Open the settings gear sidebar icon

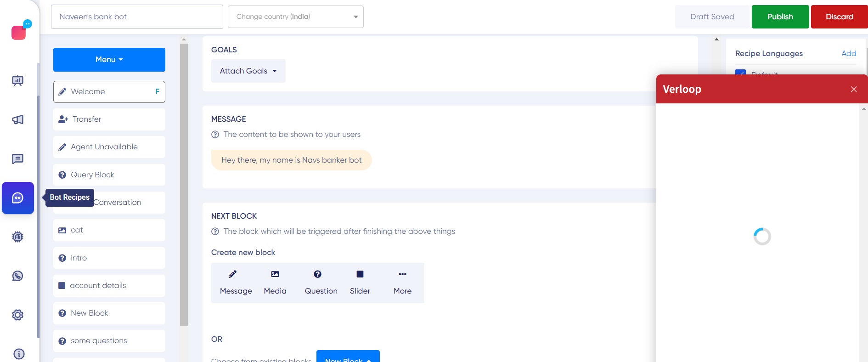click(17, 315)
